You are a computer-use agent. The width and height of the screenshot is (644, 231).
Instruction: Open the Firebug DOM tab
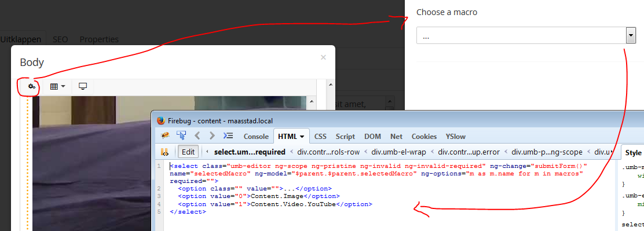pyautogui.click(x=372, y=137)
